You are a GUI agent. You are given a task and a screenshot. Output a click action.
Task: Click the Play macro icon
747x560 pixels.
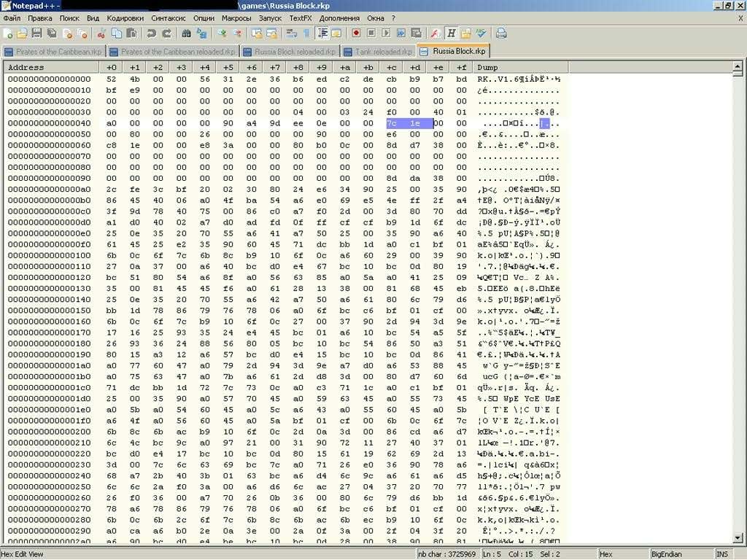click(387, 34)
